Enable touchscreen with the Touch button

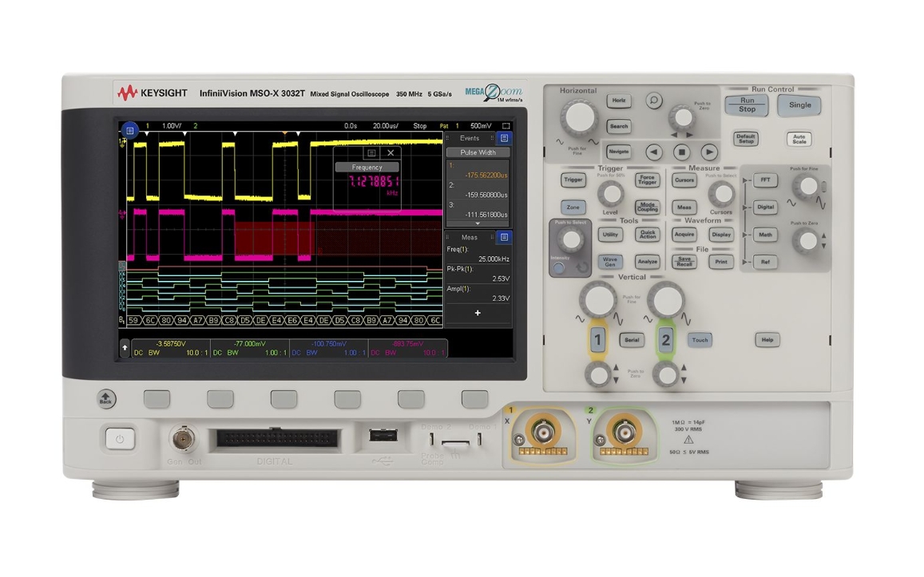pos(700,340)
